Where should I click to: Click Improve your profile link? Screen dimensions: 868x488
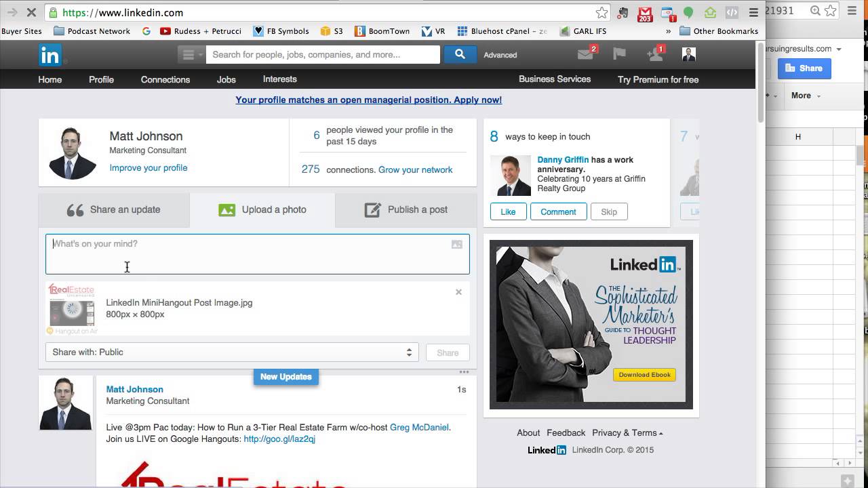click(x=149, y=168)
